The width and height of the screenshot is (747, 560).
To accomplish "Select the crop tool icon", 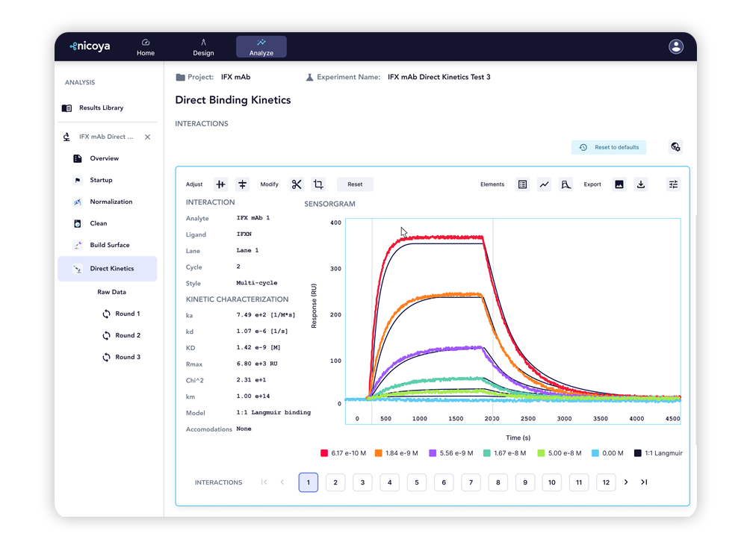I will point(318,184).
